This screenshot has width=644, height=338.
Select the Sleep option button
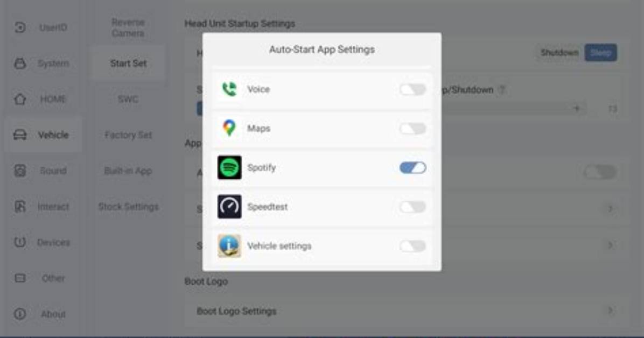(600, 53)
